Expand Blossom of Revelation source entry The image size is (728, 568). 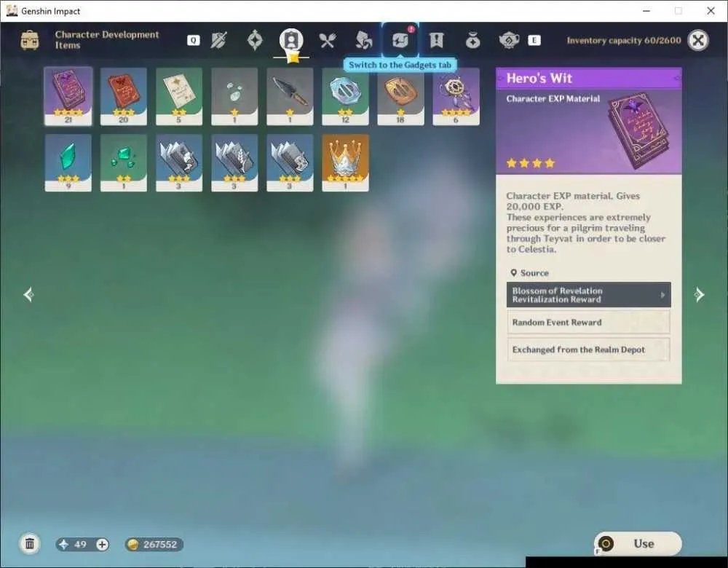588,295
